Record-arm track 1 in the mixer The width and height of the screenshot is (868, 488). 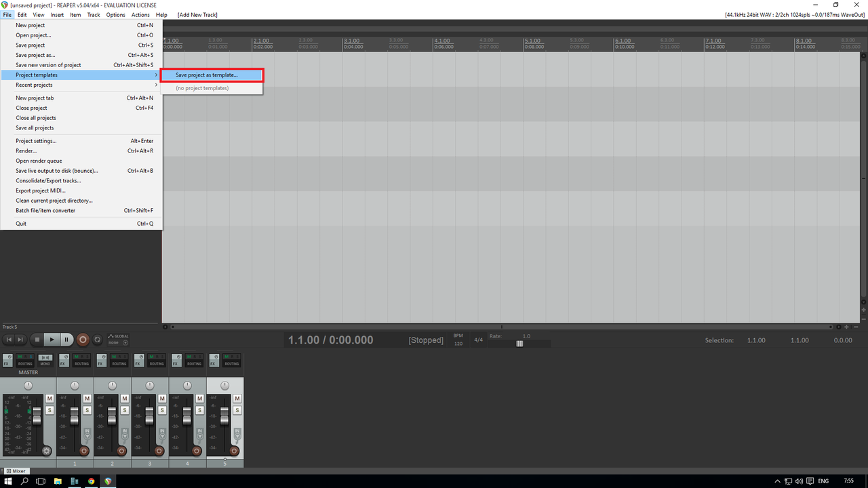tap(84, 451)
